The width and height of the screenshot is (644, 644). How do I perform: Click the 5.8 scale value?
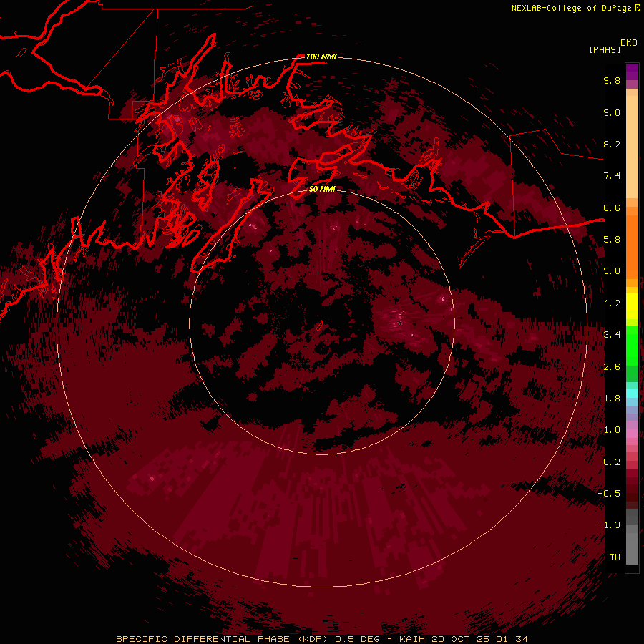point(612,240)
